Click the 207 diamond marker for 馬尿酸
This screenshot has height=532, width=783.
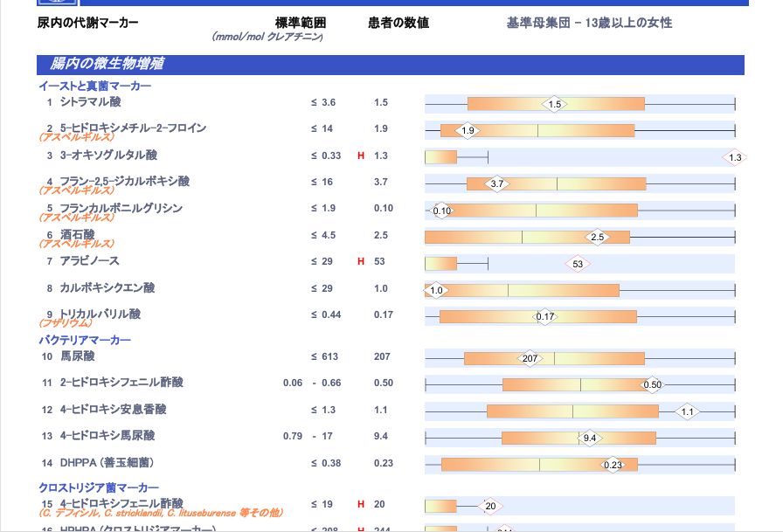pos(530,358)
